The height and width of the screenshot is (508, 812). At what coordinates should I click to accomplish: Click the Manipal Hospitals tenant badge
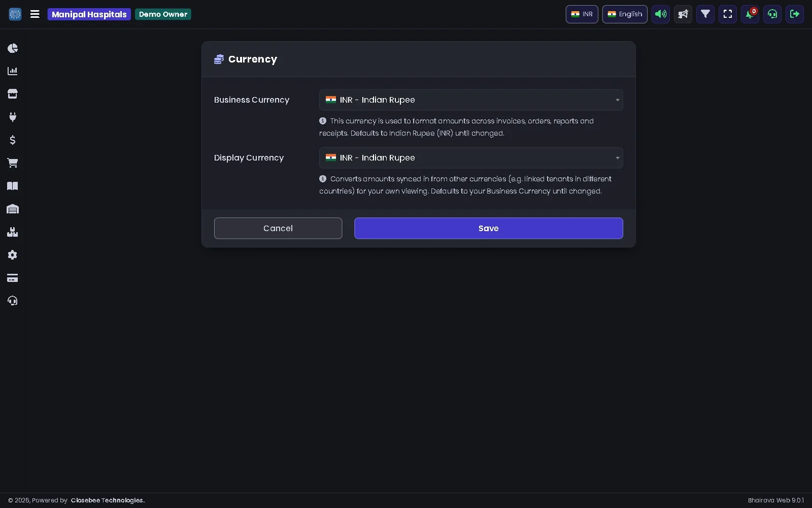click(x=89, y=14)
